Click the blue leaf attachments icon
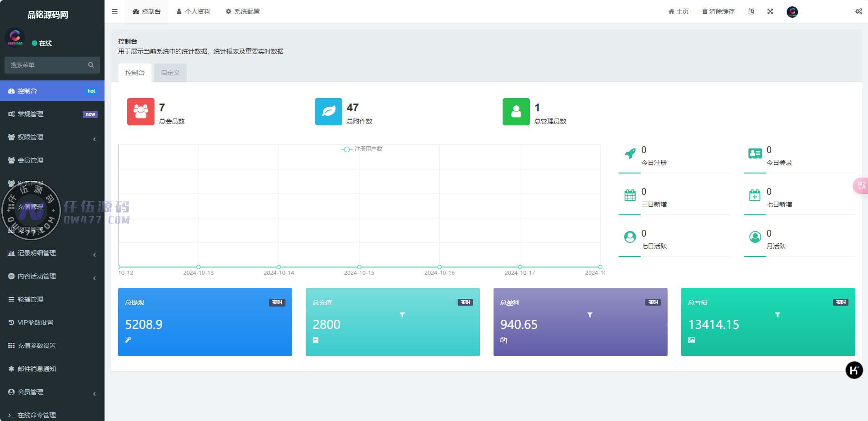Image resolution: width=868 pixels, height=421 pixels. click(x=328, y=112)
